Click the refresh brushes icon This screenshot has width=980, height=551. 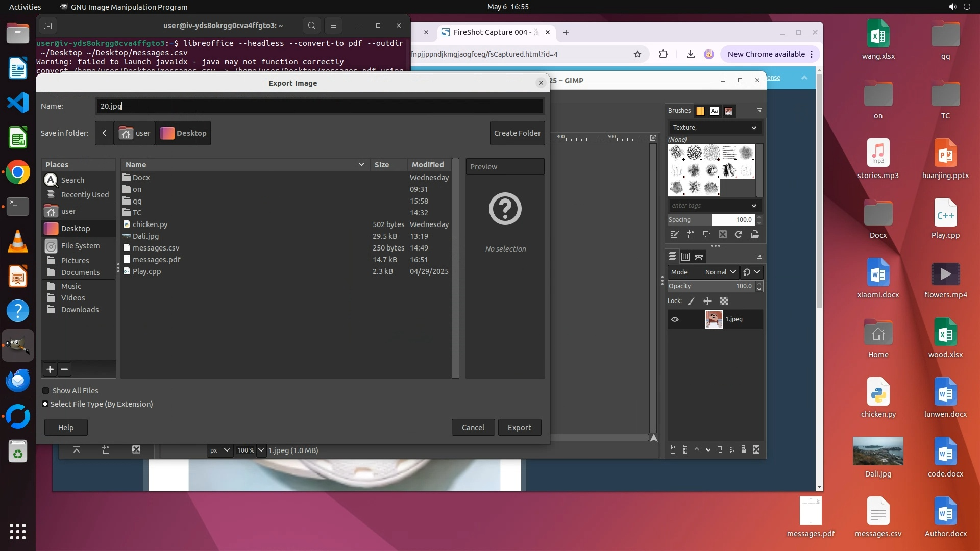pyautogui.click(x=739, y=235)
